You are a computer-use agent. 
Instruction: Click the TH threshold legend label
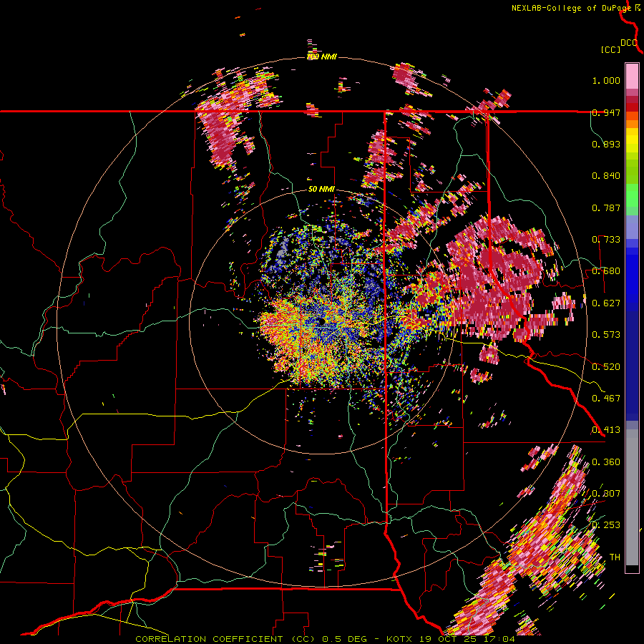[615, 557]
